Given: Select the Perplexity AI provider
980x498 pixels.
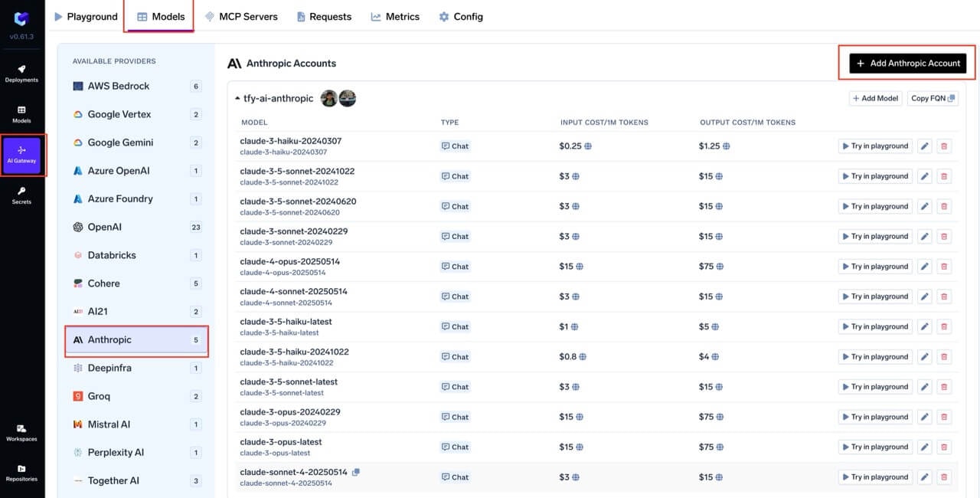Looking at the screenshot, I should coord(137,453).
